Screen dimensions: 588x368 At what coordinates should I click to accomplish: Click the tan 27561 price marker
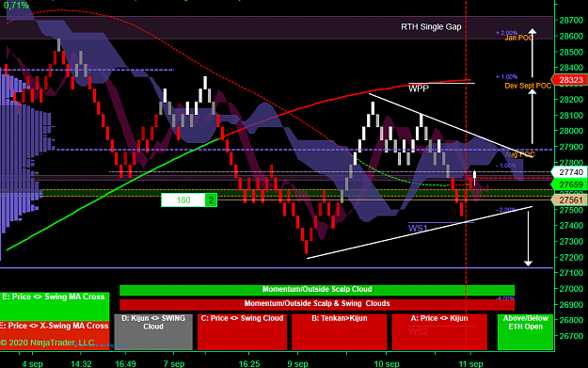[x=569, y=200]
